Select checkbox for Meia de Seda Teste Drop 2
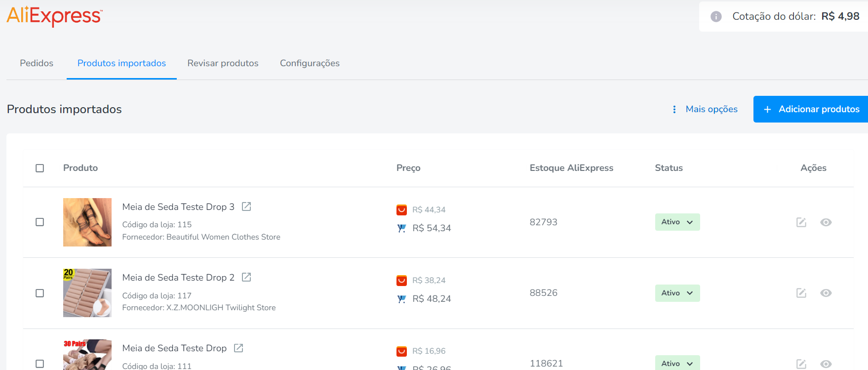The height and width of the screenshot is (370, 868). 40,293
